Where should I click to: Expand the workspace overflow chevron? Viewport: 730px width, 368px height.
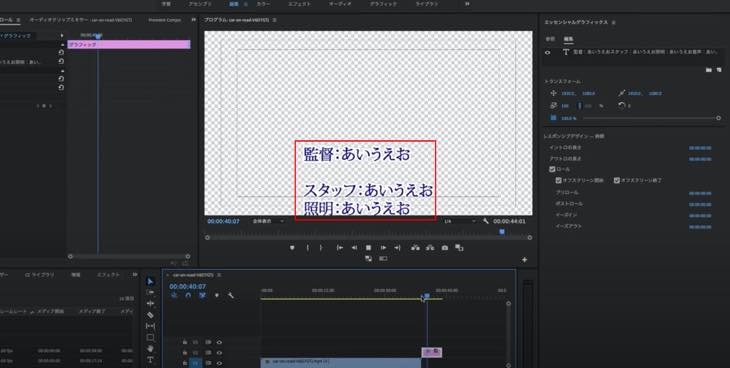pos(467,4)
